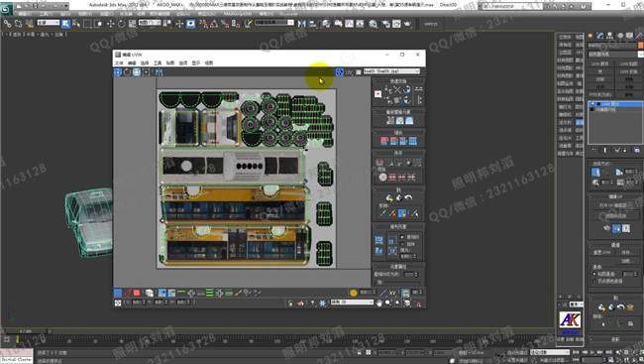Screen dimensions: 644x364
Task: Click the time slider showing 0 / 100
Action: pyautogui.click(x=26, y=331)
